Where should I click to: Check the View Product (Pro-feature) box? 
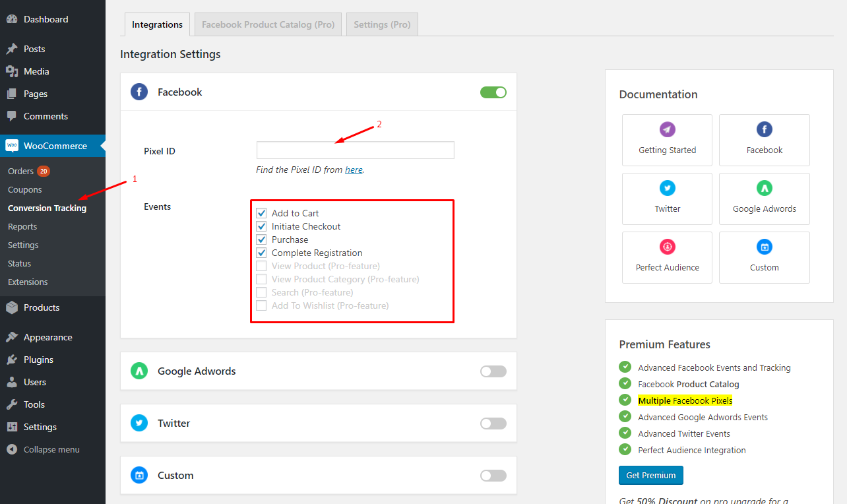[x=261, y=266]
